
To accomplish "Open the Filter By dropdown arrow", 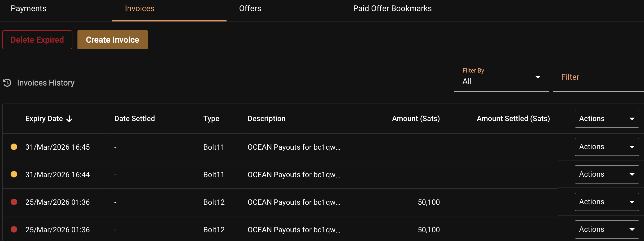I will click(538, 77).
